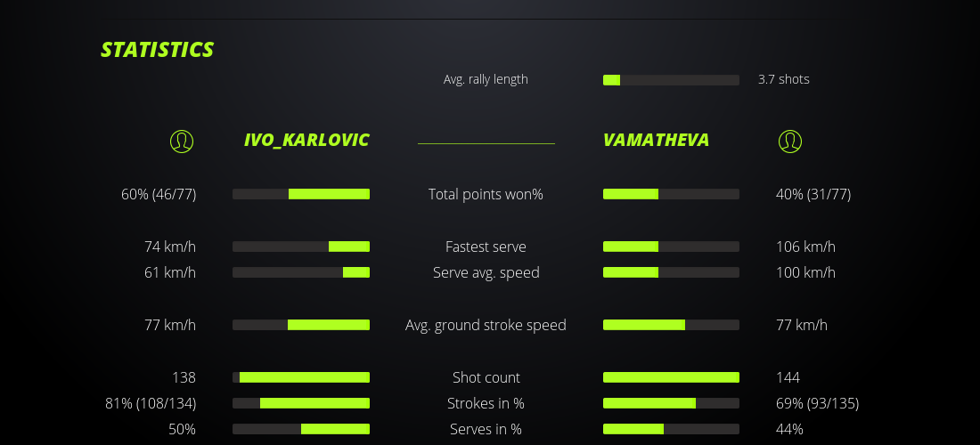Click Ivo Karlovic's Serve avg. speed bar
Image resolution: width=980 pixels, height=445 pixels.
click(x=301, y=272)
